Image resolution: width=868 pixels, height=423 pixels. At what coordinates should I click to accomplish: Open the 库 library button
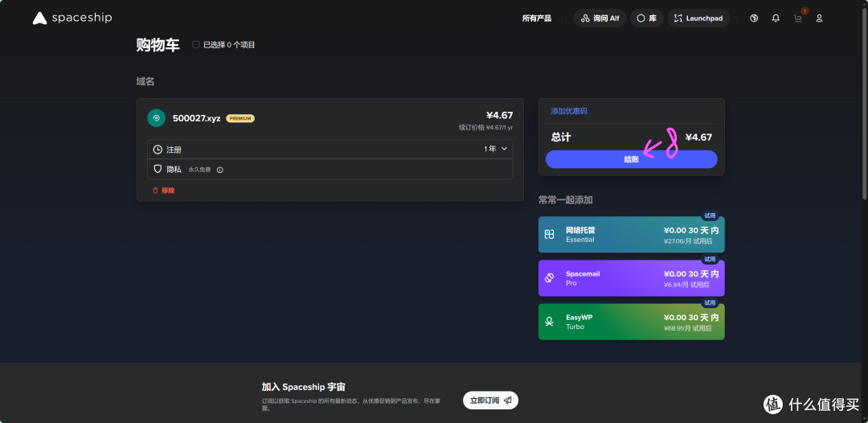point(646,18)
